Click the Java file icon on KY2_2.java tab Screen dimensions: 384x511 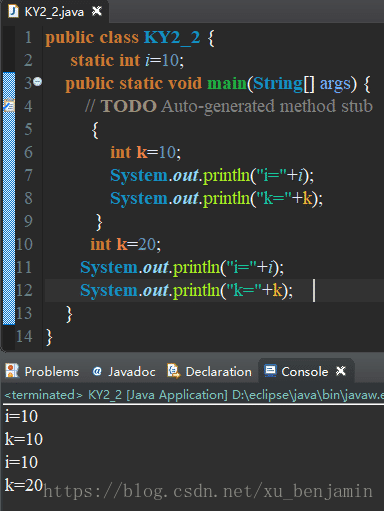[x=13, y=12]
